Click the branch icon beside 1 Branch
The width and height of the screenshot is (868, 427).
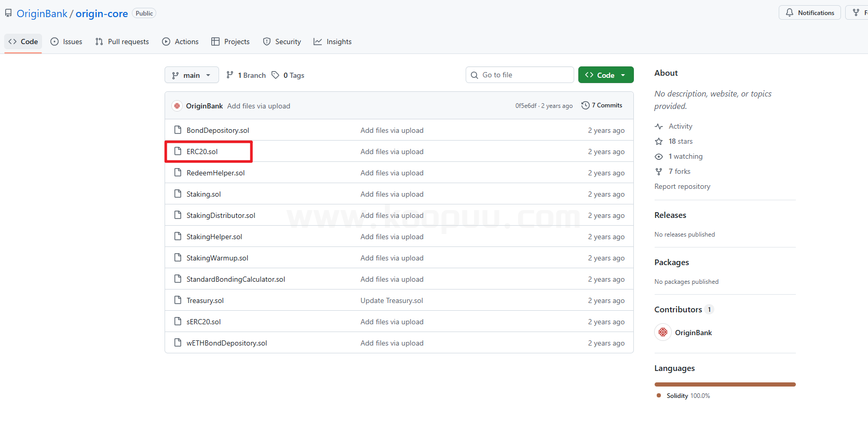pos(230,75)
